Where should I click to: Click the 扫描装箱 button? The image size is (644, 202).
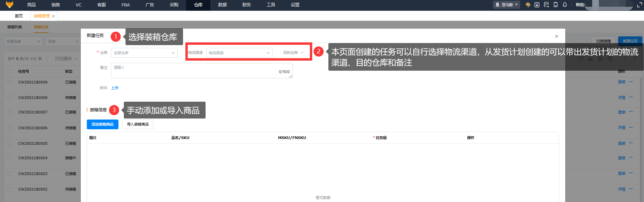pos(604,41)
